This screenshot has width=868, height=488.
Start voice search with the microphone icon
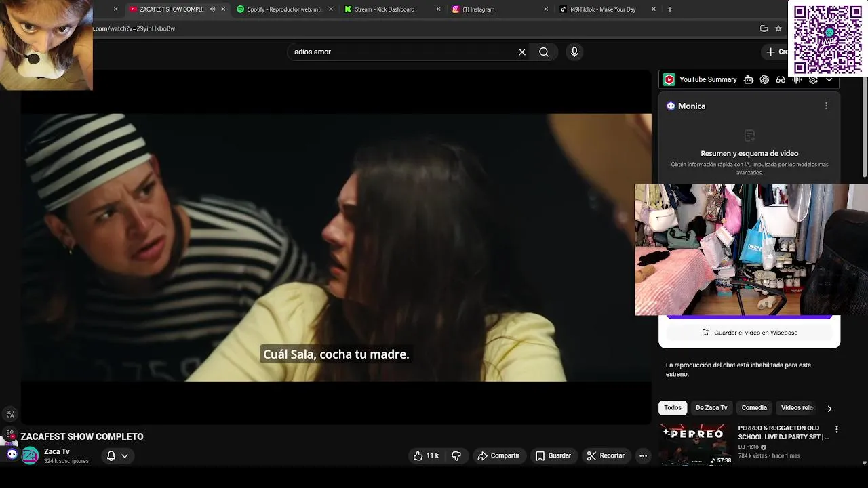pyautogui.click(x=574, y=52)
